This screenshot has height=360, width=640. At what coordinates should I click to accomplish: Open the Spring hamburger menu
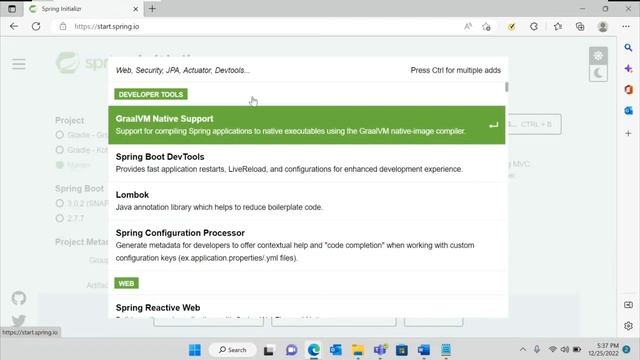click(19, 64)
